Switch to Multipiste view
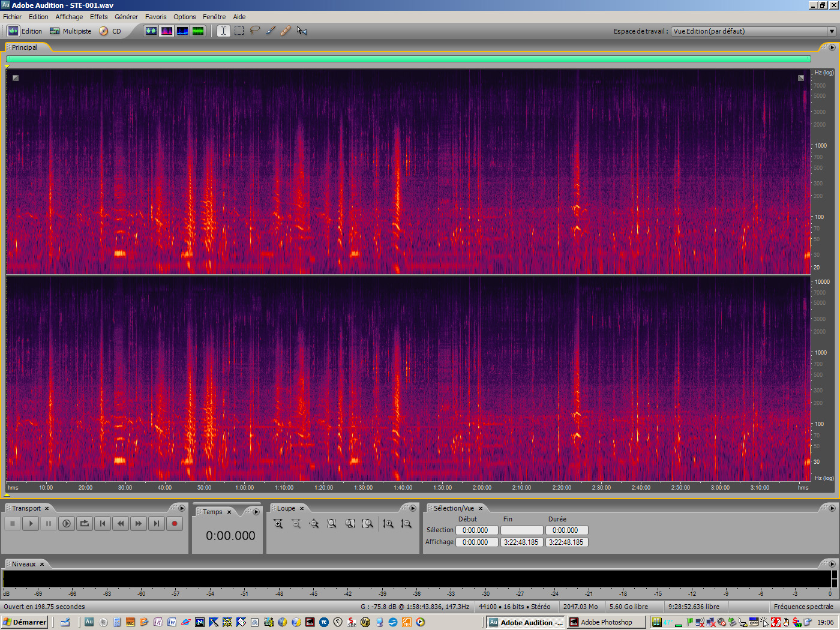Image resolution: width=840 pixels, height=630 pixels. [70, 31]
